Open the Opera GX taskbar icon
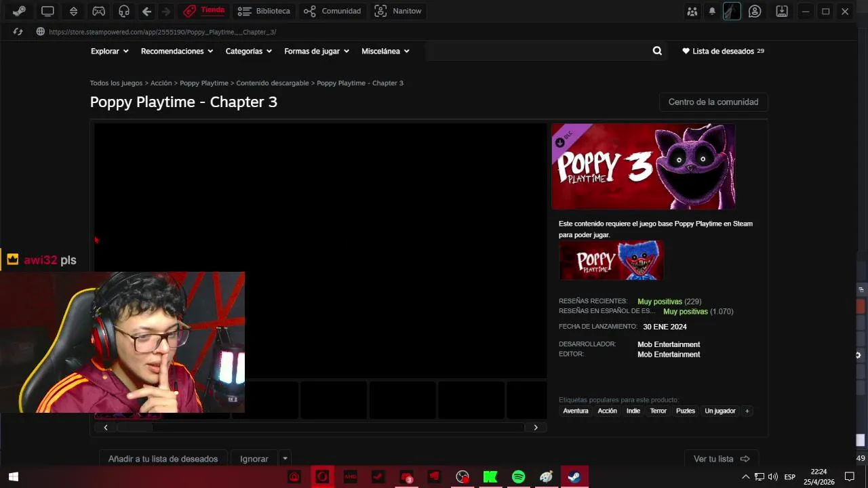This screenshot has width=868, height=488. point(322,477)
